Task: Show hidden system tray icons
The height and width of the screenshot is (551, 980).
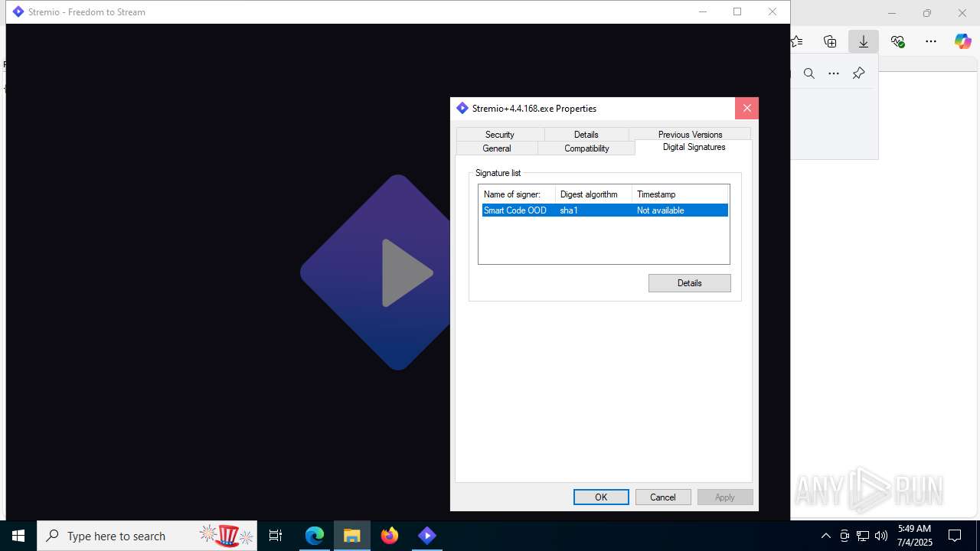Action: coord(825,536)
